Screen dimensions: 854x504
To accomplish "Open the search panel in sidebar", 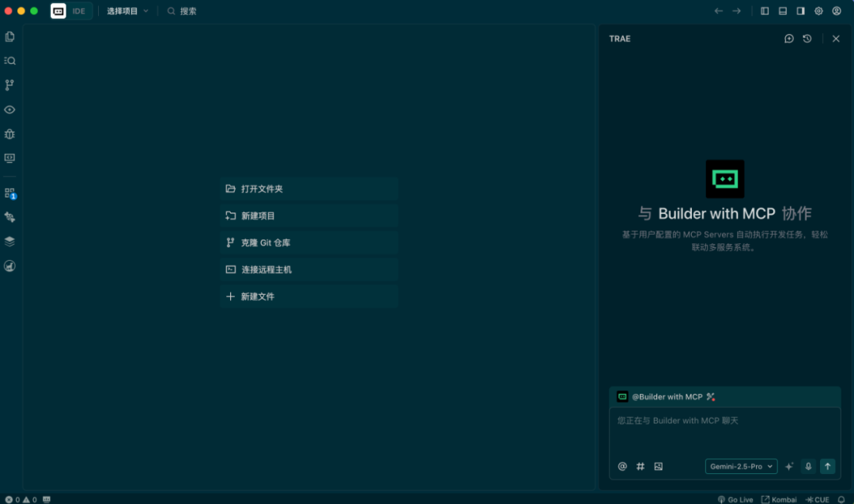I will tap(9, 61).
